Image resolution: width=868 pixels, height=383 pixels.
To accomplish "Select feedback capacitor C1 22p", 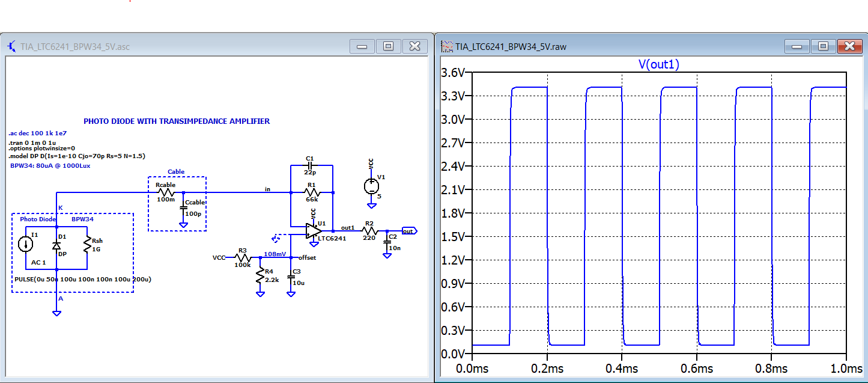I will point(310,166).
